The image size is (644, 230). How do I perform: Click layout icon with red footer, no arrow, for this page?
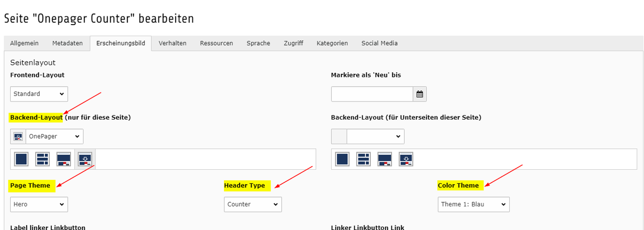coord(63,159)
